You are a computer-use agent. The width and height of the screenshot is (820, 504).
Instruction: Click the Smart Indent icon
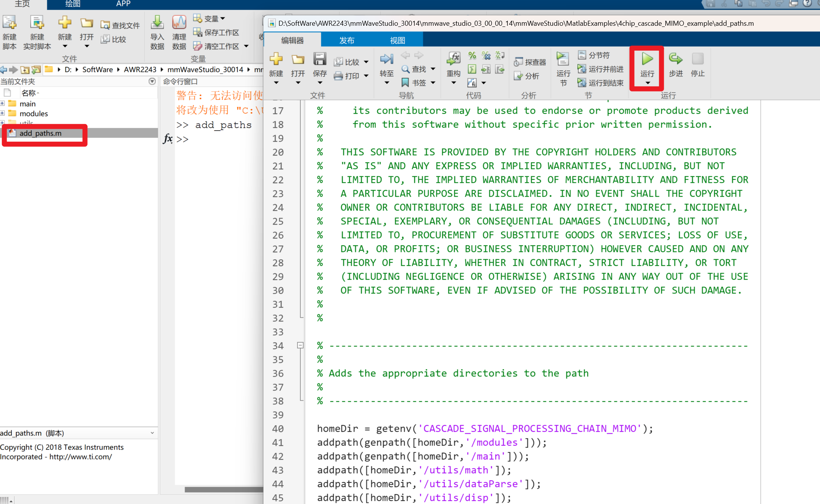pos(472,69)
